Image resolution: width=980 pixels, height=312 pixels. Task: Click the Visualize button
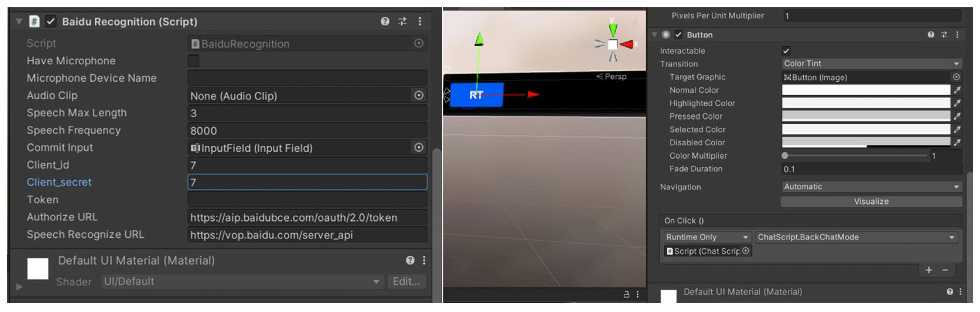871,201
